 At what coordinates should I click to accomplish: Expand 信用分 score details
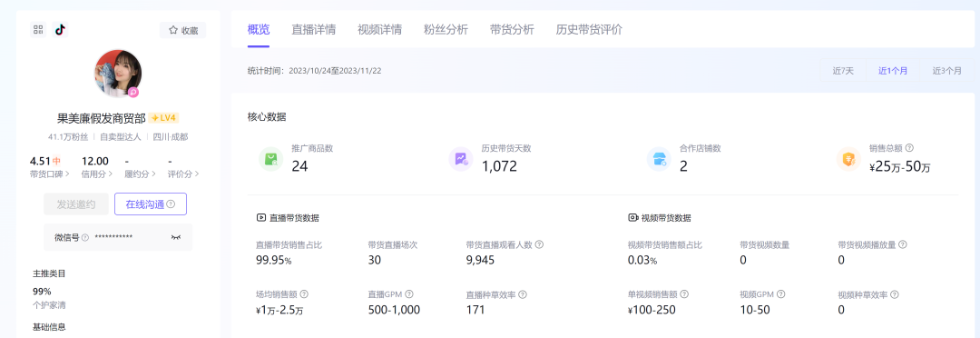click(x=97, y=174)
